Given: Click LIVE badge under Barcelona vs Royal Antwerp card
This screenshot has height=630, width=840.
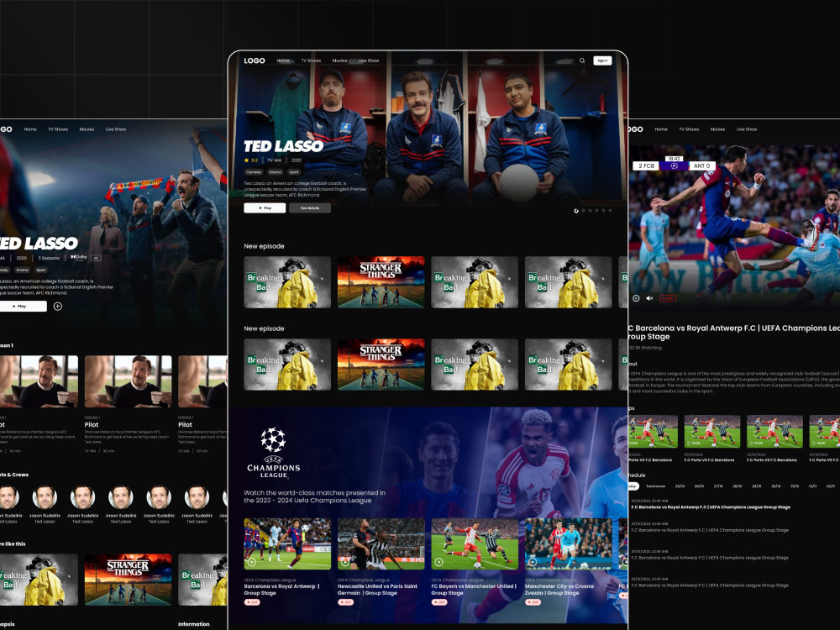Looking at the screenshot, I should (252, 602).
